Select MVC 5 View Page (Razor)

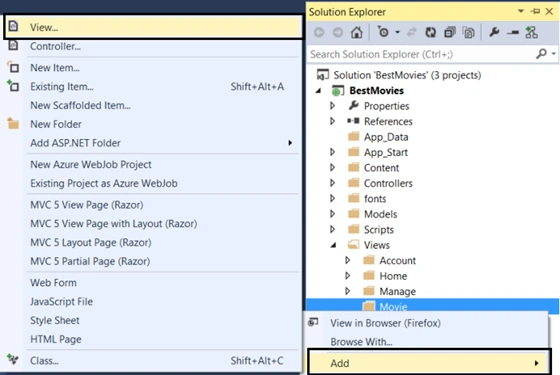point(153,205)
